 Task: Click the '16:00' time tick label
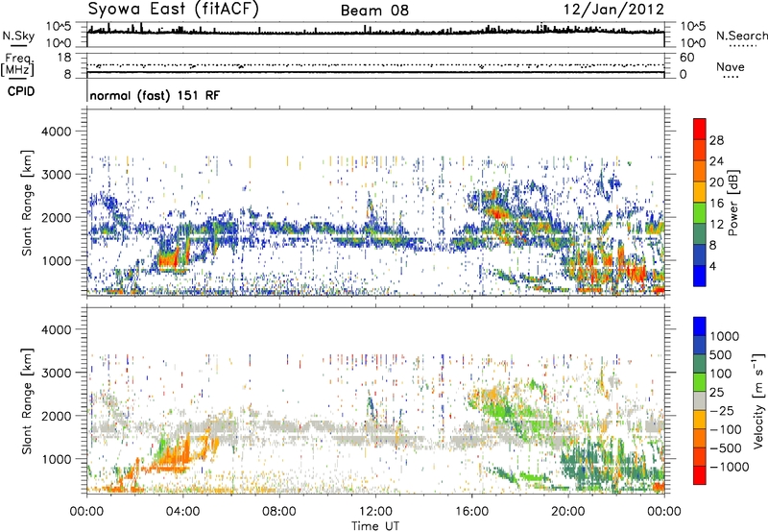(x=471, y=512)
